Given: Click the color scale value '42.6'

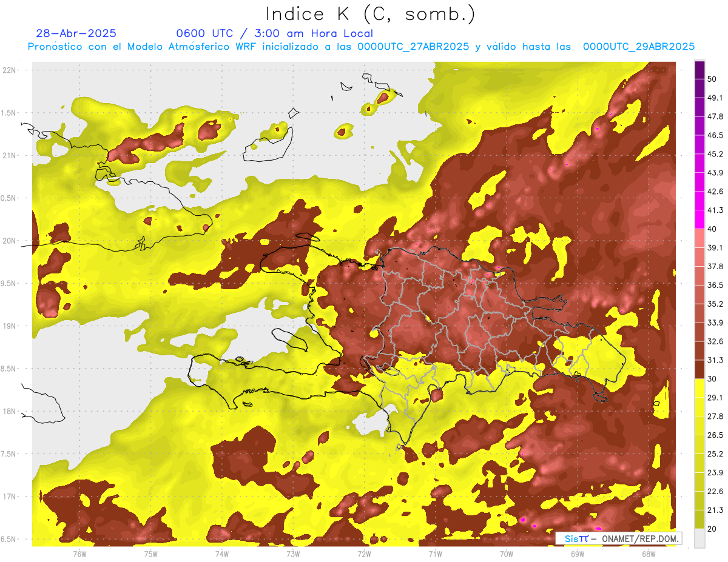Looking at the screenshot, I should pos(715,192).
